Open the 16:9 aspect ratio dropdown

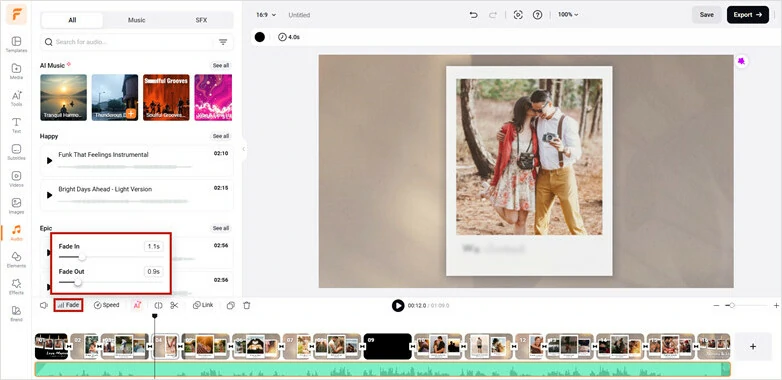[266, 15]
